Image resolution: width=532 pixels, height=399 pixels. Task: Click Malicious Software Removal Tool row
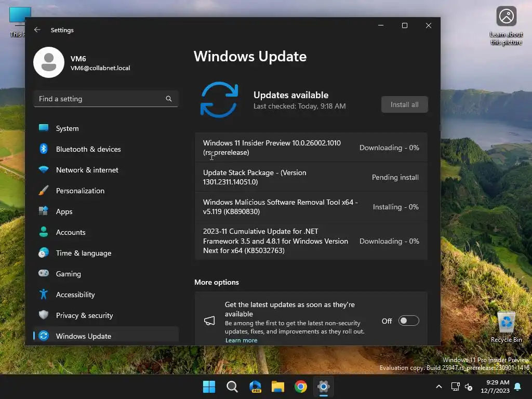point(311,207)
